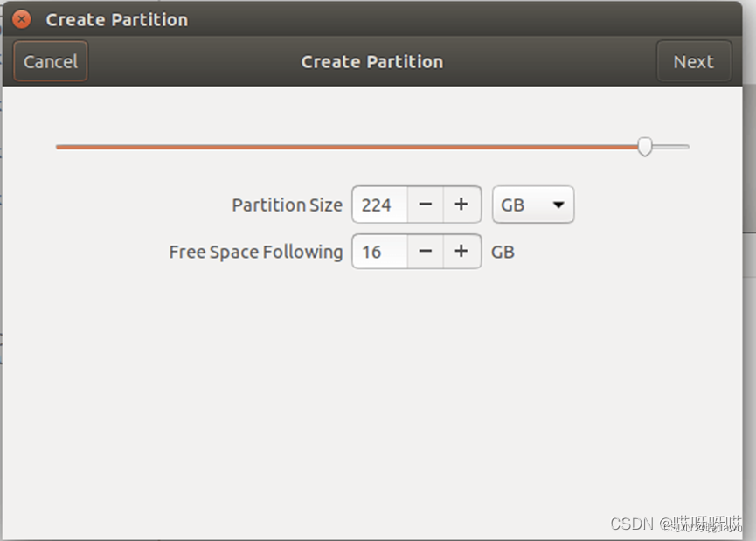The height and width of the screenshot is (541, 756).
Task: Focus the Free Space Following field showing 16
Action: point(380,251)
